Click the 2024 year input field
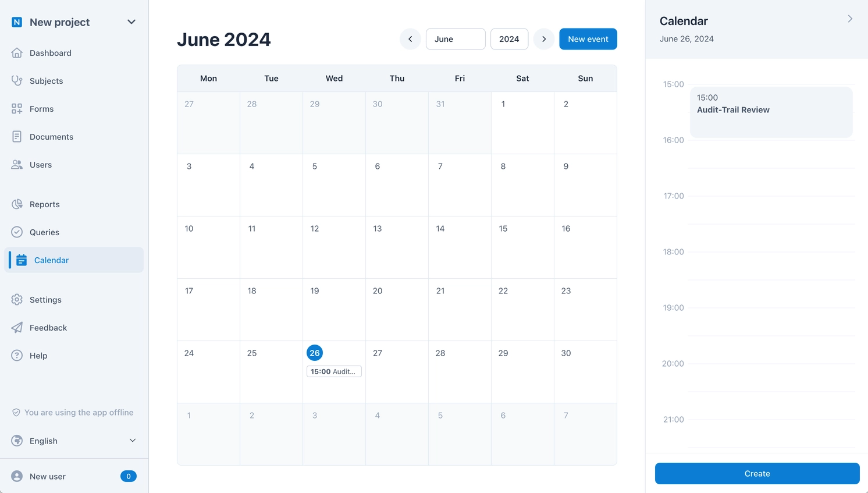 509,39
